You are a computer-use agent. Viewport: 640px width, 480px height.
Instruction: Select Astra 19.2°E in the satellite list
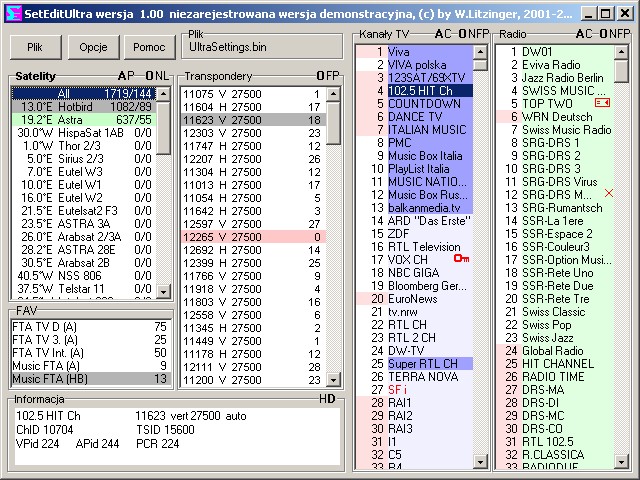[x=82, y=119]
